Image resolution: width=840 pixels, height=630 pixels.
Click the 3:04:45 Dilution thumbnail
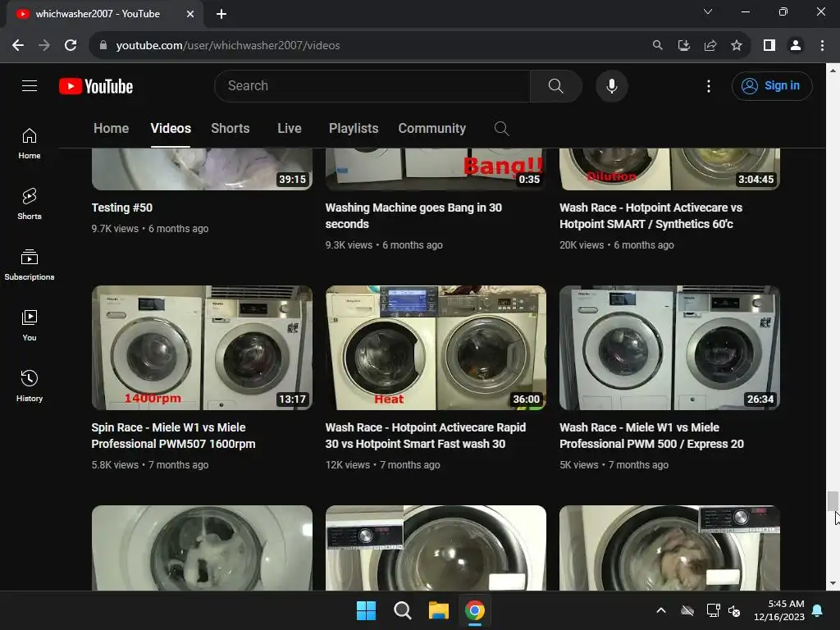[x=669, y=169]
